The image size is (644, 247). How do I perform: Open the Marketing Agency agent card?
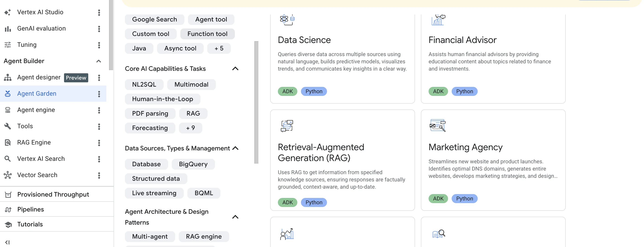[493, 160]
